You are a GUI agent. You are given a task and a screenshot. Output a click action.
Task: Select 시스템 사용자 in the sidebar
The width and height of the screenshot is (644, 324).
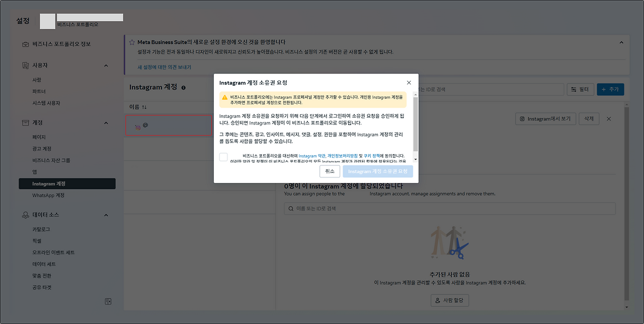point(46,103)
